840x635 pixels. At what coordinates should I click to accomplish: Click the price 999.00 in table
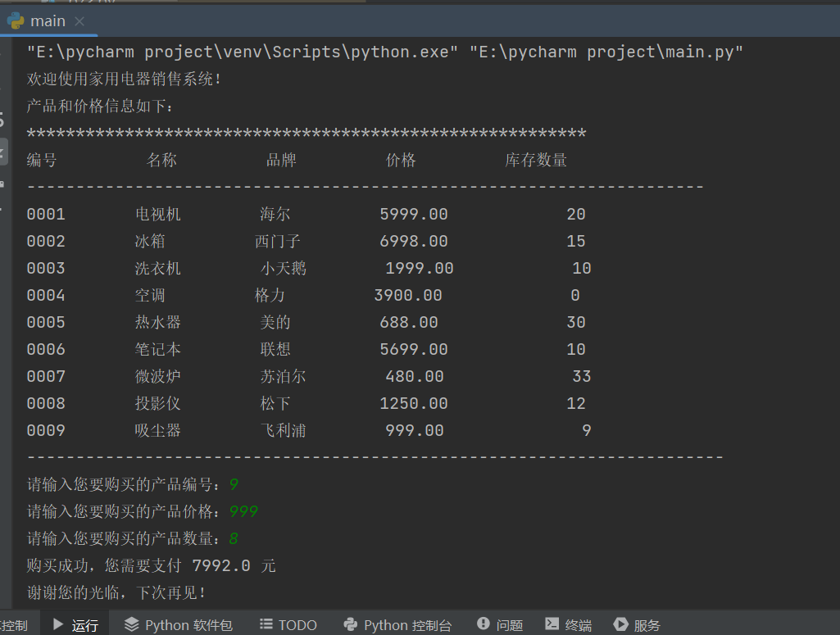coord(415,430)
